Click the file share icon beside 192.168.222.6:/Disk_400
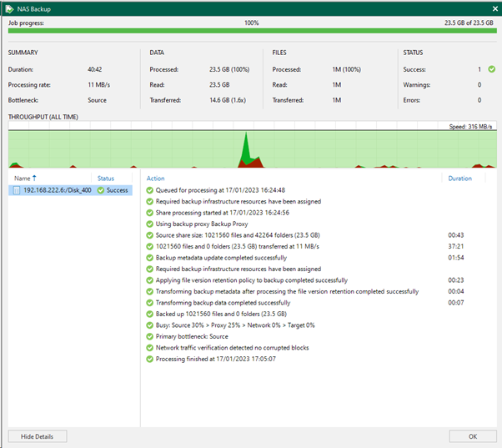 (x=17, y=190)
